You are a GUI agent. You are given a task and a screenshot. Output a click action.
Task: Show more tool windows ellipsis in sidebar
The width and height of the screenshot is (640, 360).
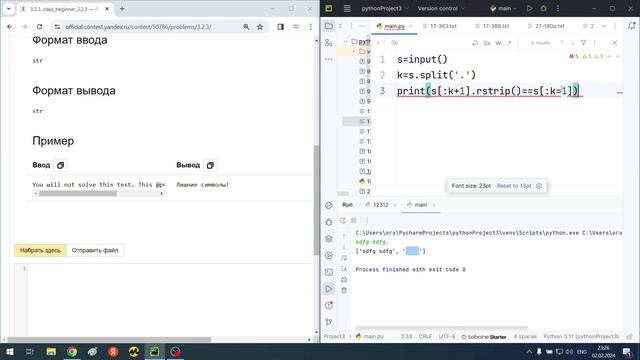[329, 59]
